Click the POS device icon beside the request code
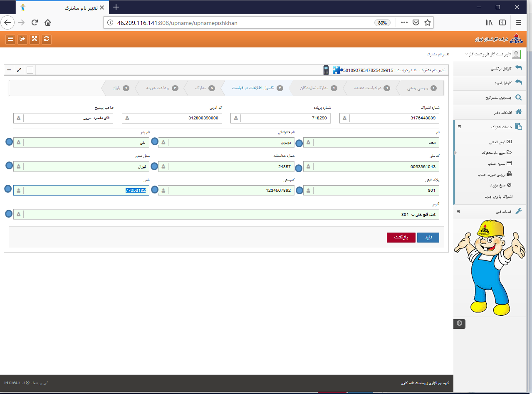This screenshot has height=394, width=532. 326,70
